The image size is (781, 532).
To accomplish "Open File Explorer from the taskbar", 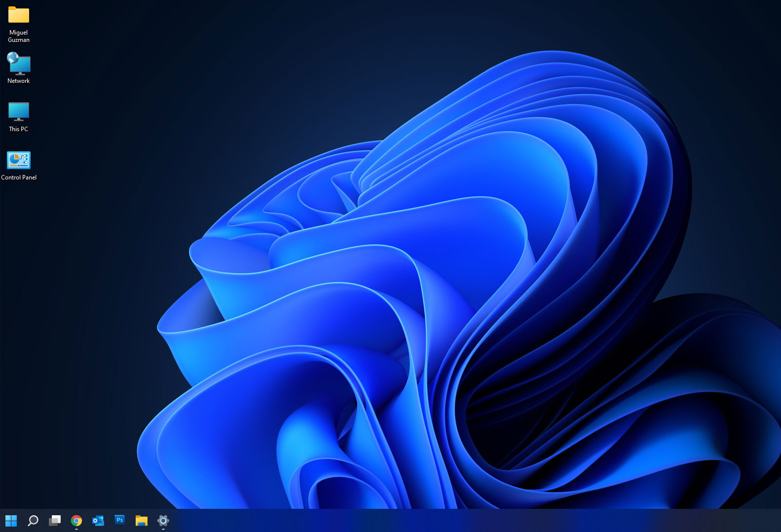I will pos(142,521).
